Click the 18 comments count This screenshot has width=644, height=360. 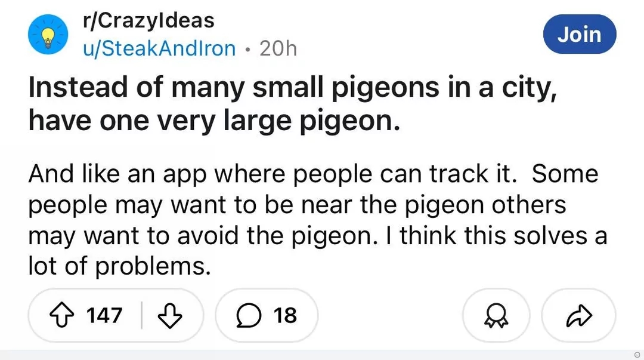[285, 316]
